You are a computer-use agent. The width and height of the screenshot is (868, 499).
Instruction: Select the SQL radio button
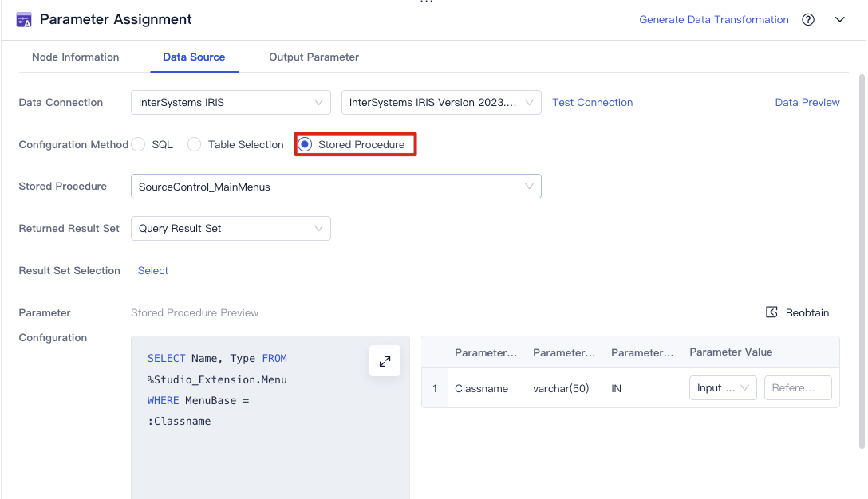(x=138, y=144)
